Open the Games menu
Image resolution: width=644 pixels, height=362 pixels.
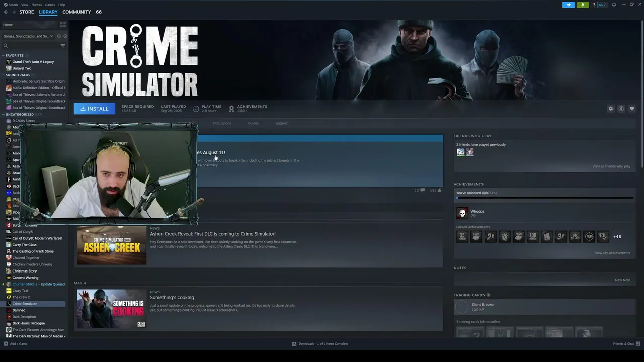(50, 5)
